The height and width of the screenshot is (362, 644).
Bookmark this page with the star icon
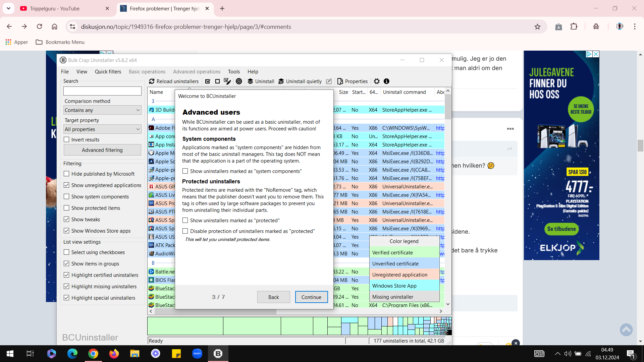537,26
